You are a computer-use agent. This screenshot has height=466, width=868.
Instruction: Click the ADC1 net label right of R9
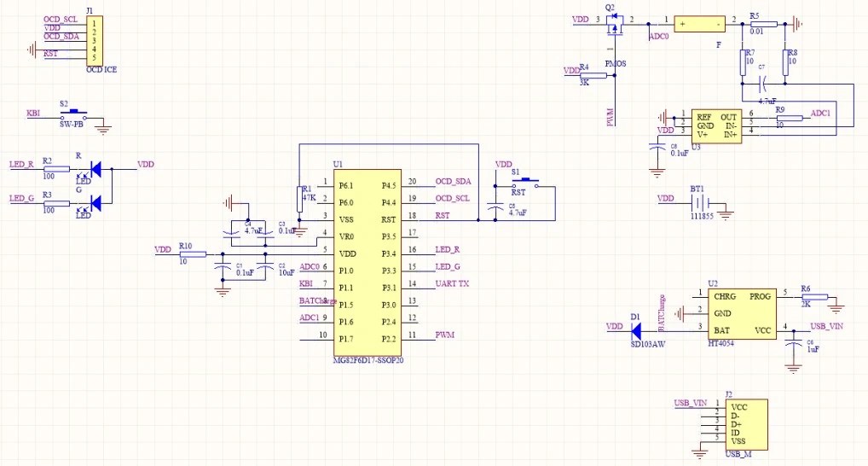821,113
